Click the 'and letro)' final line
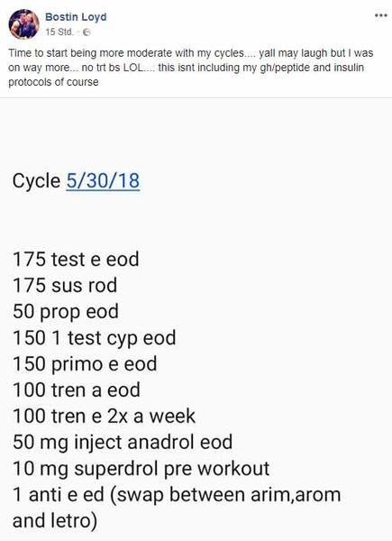Image resolution: width=392 pixels, height=541 pixels. [x=55, y=521]
